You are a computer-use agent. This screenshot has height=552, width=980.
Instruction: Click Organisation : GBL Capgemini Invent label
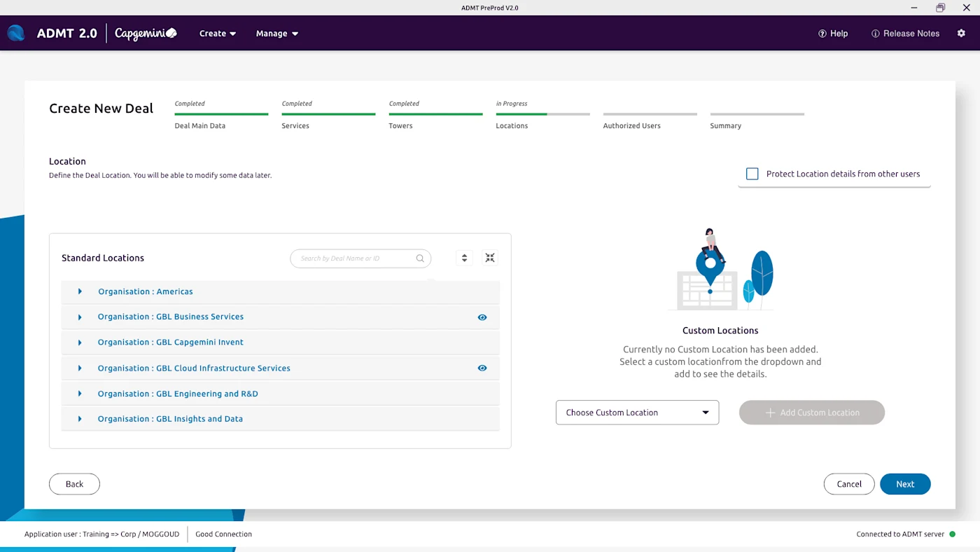tap(171, 343)
